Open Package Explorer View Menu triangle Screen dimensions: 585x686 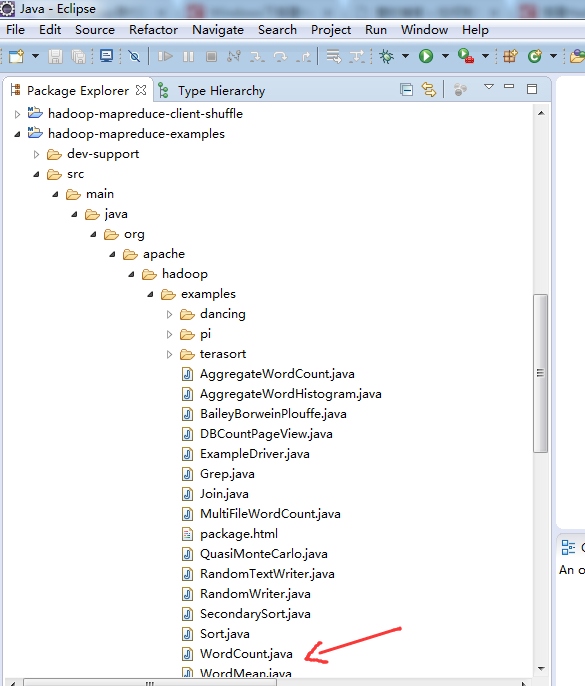pyautogui.click(x=489, y=87)
